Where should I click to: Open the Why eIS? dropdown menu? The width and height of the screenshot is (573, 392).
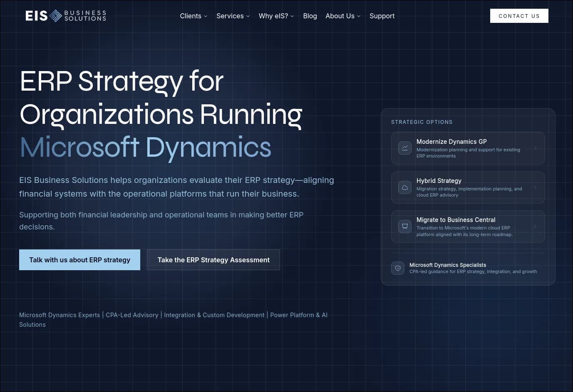point(276,16)
